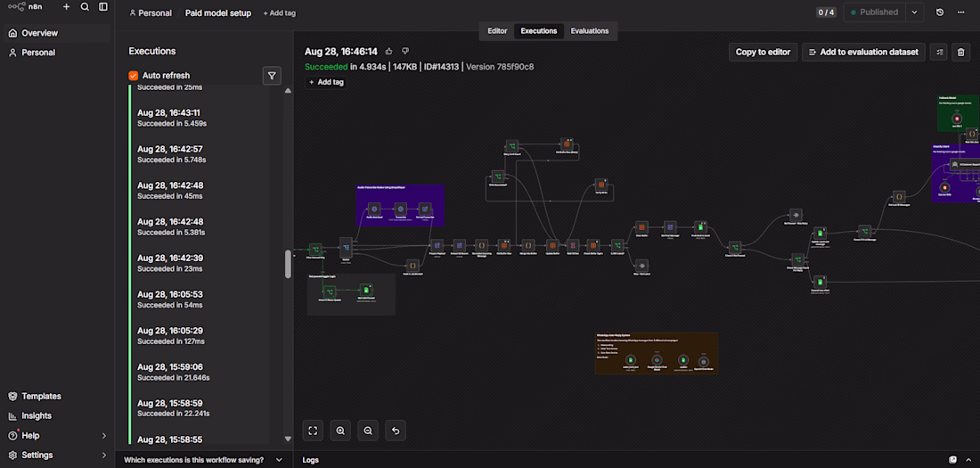The width and height of the screenshot is (980, 468).
Task: Click Add tag beside workflow name
Action: (280, 13)
